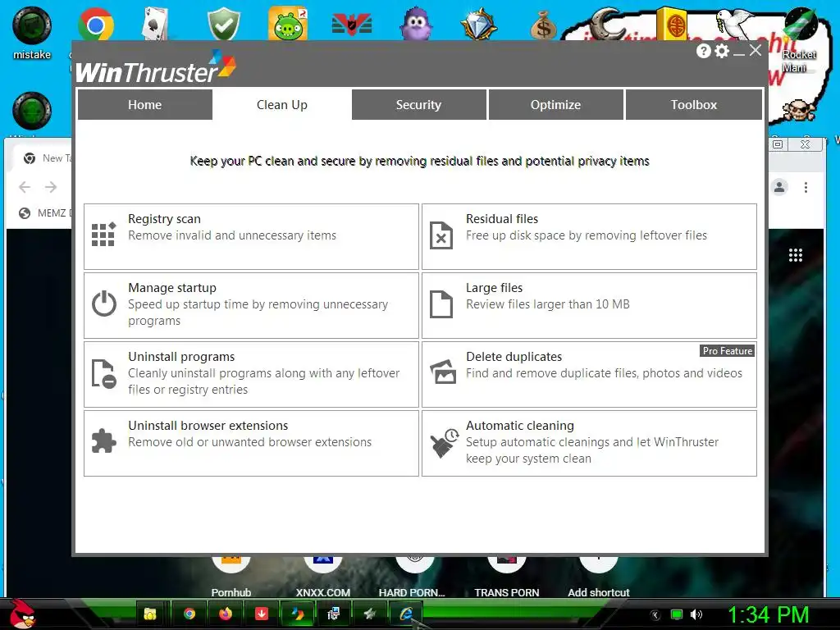
Task: Open Manage startup
Action: point(251,305)
